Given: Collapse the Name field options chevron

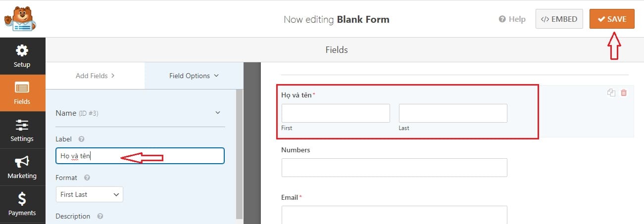Looking at the screenshot, I should [218, 113].
